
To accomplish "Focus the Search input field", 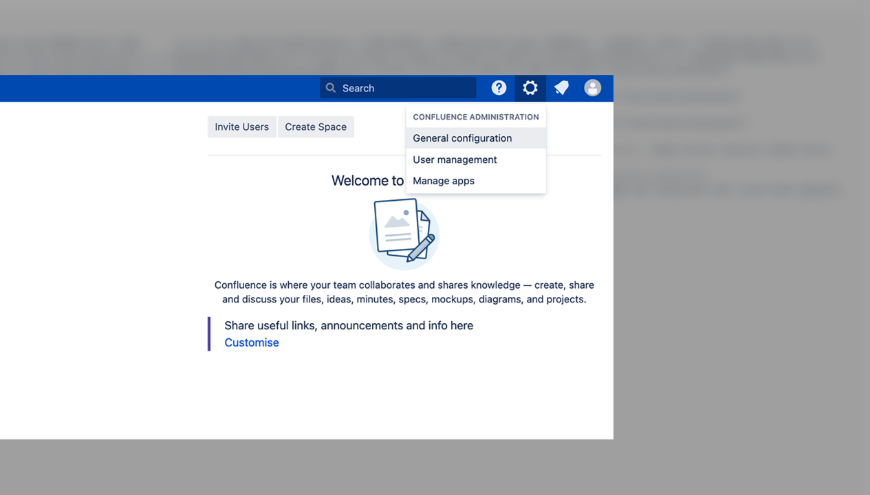I will tap(398, 88).
